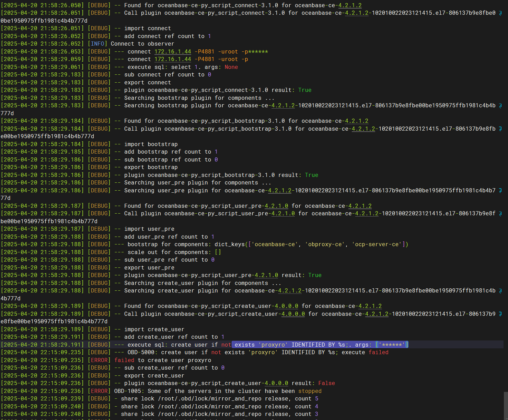The height and width of the screenshot is (420, 508).
Task: Open 4.0.0.0 link in 'Found for oceanbase-ce-py_script_create_user' line
Action: [286, 306]
